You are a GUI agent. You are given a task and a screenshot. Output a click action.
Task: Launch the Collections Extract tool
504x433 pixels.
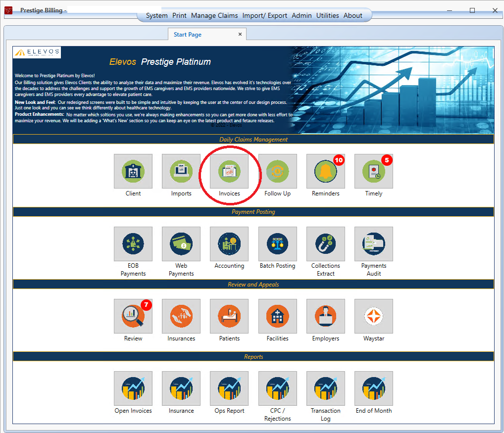(x=326, y=244)
